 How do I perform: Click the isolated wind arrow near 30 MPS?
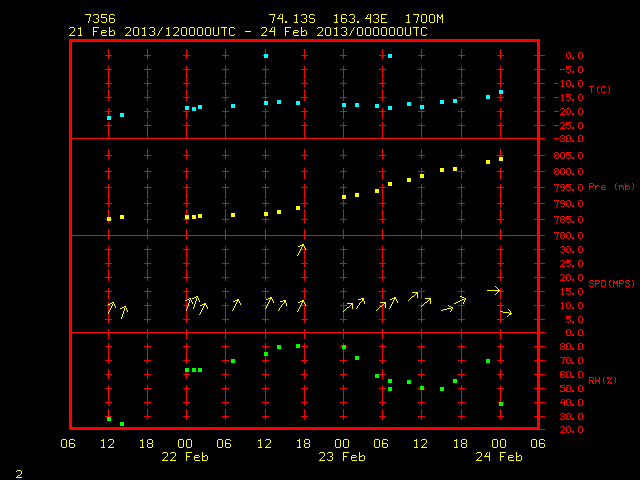[301, 250]
